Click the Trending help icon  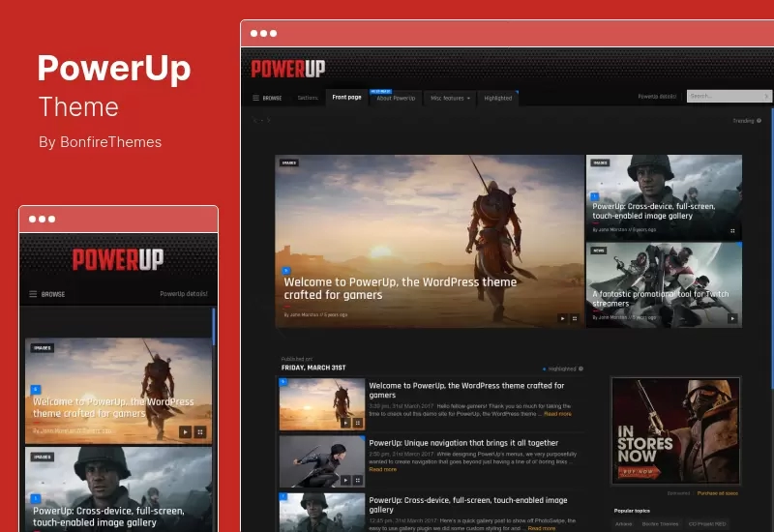tap(759, 120)
